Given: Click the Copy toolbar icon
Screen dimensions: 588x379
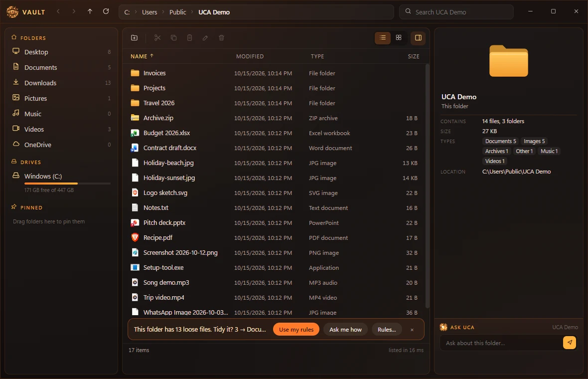Looking at the screenshot, I should 173,37.
